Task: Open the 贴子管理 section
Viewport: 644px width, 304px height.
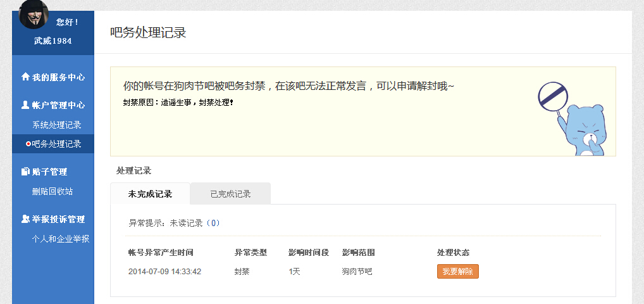Action: pyautogui.click(x=49, y=172)
